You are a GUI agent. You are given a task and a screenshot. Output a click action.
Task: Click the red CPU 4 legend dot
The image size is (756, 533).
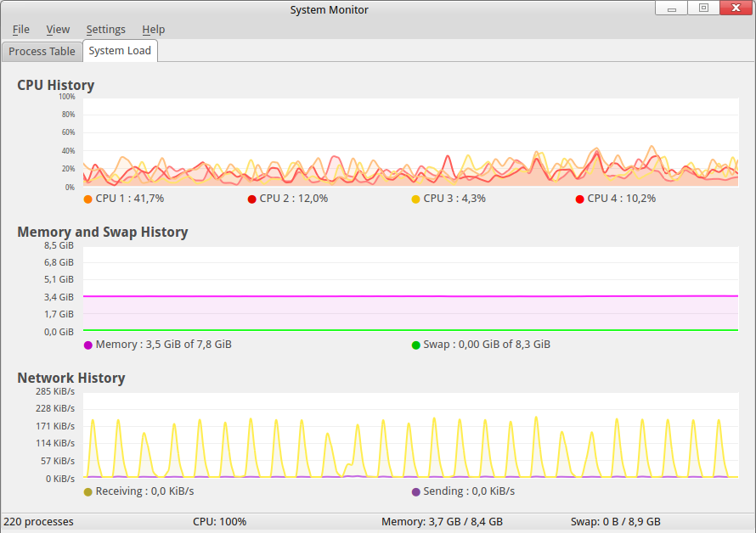click(x=580, y=199)
